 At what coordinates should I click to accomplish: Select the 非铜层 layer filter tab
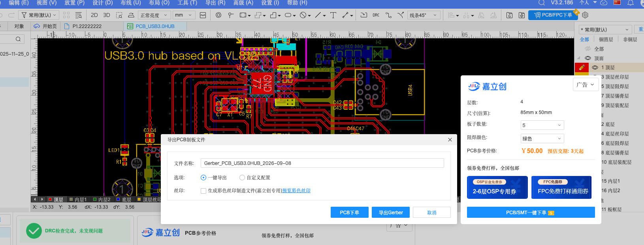(630, 39)
